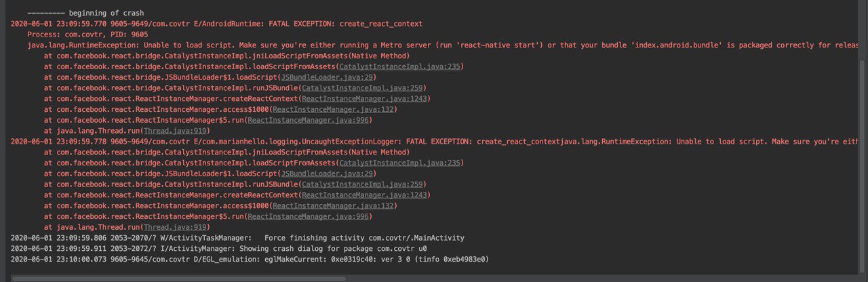Image resolution: width=868 pixels, height=282 pixels.
Task: Open CatalystInstanceImpl.java:235 link under AndroidRuntime exception
Action: point(400,66)
